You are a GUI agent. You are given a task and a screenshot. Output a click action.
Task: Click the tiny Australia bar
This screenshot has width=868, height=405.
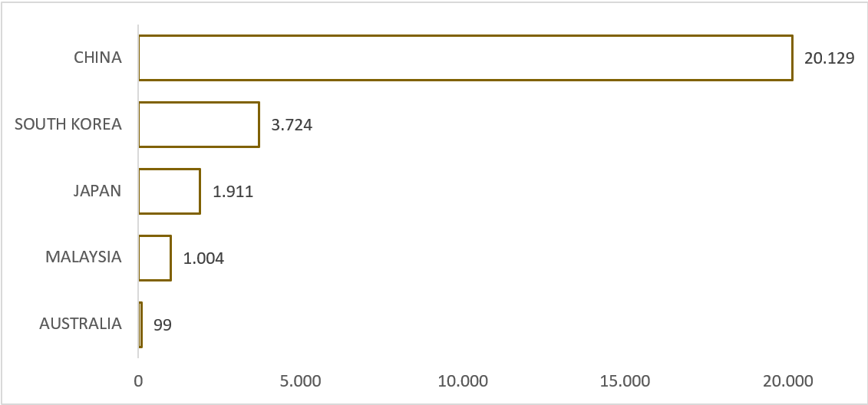[140, 324]
